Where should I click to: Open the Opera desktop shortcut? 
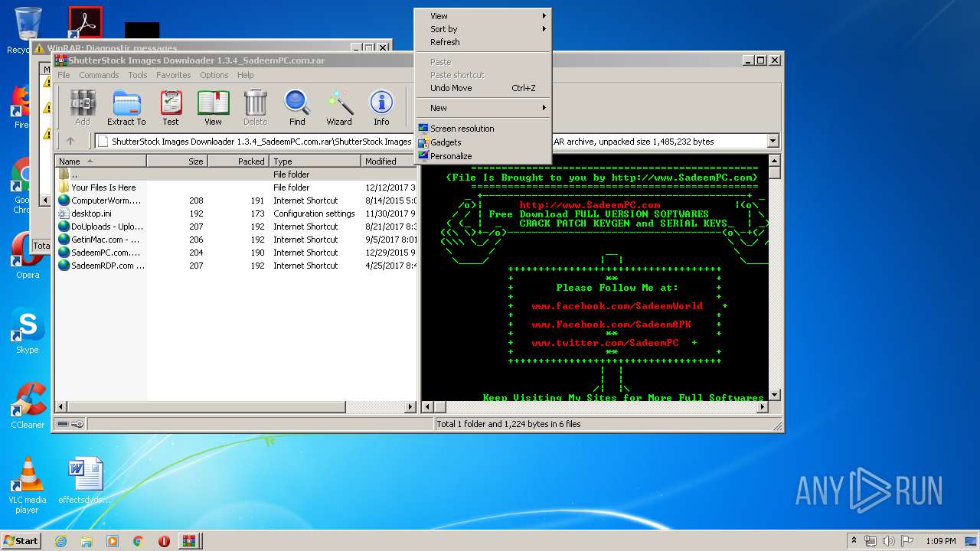coord(28,256)
